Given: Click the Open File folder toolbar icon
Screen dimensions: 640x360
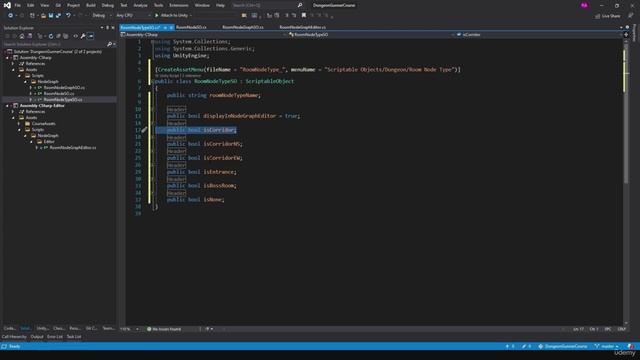Looking at the screenshot, I should [43, 16].
